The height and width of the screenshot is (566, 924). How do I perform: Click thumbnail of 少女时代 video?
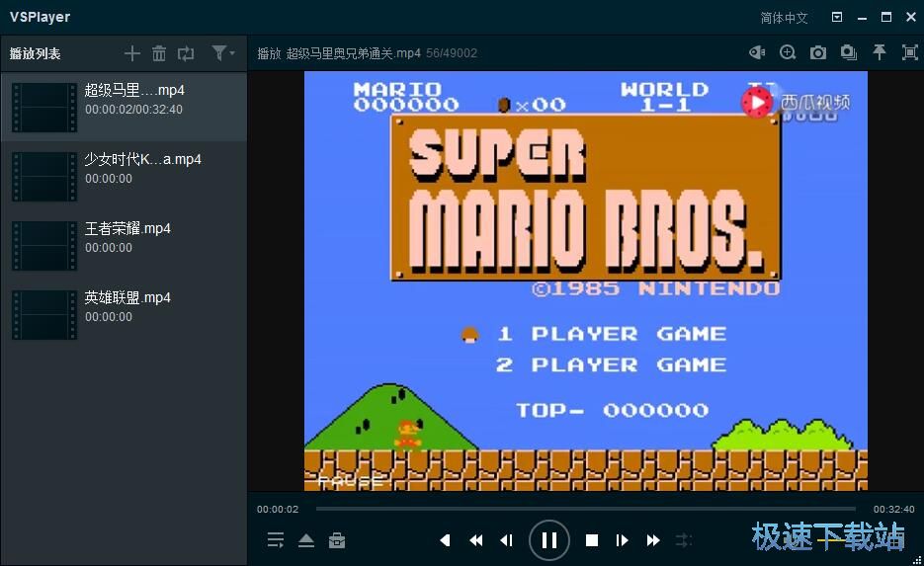click(44, 176)
